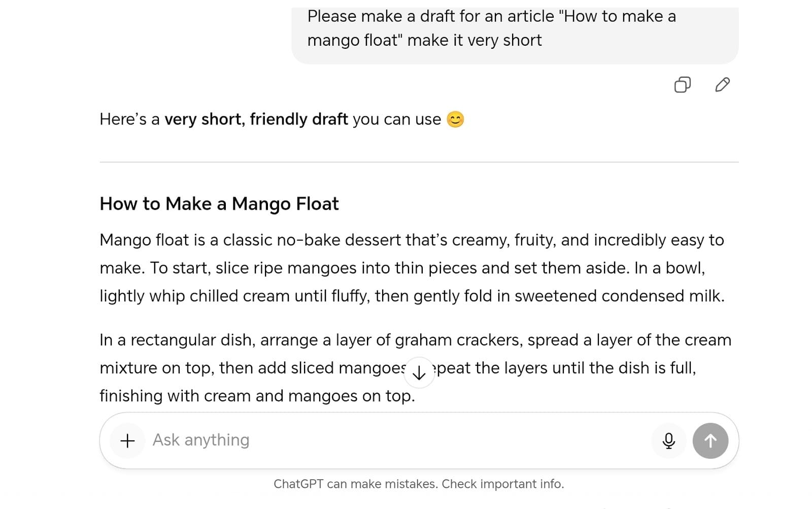Click the bold "very short, friendly draft" text
This screenshot has width=812, height=509.
click(256, 119)
